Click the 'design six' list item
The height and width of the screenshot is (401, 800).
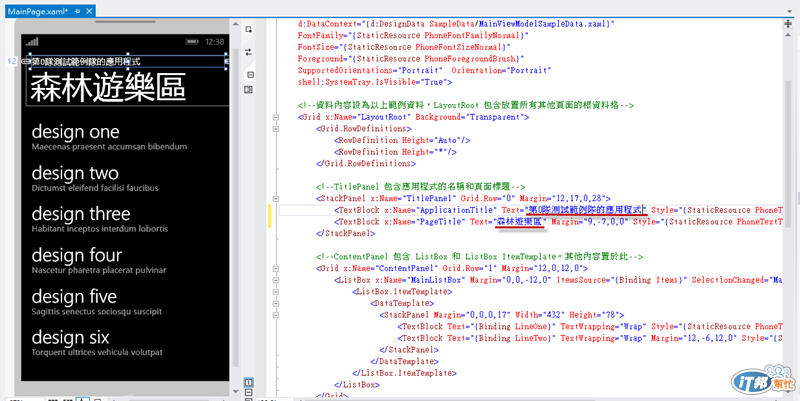[70, 338]
